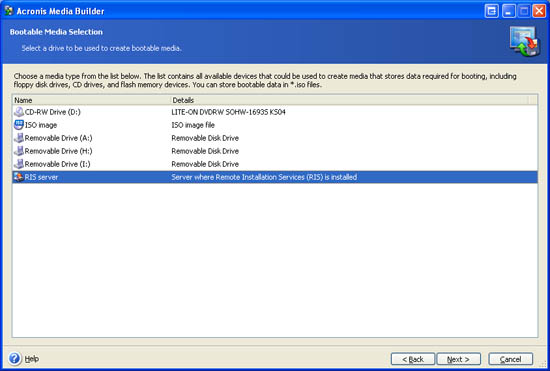Image resolution: width=550 pixels, height=371 pixels.
Task: Minimize the Acronis Media Builder window
Action: point(508,11)
